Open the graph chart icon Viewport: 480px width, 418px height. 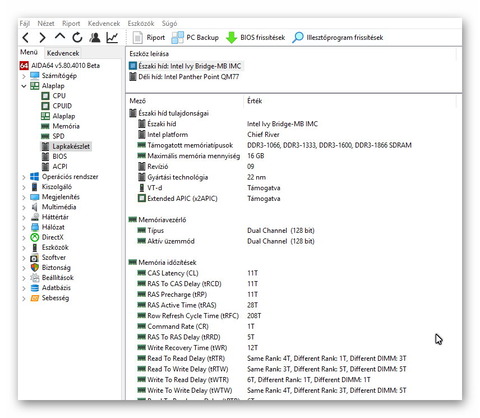[112, 37]
